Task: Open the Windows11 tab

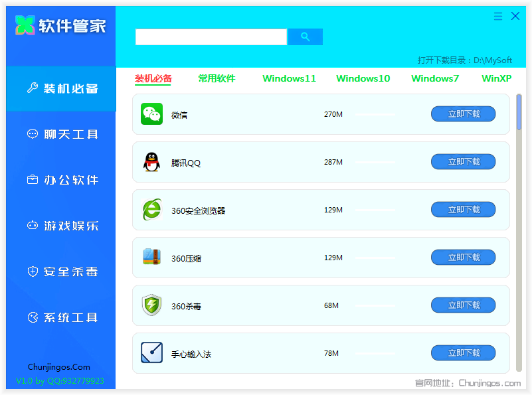Action: [289, 78]
